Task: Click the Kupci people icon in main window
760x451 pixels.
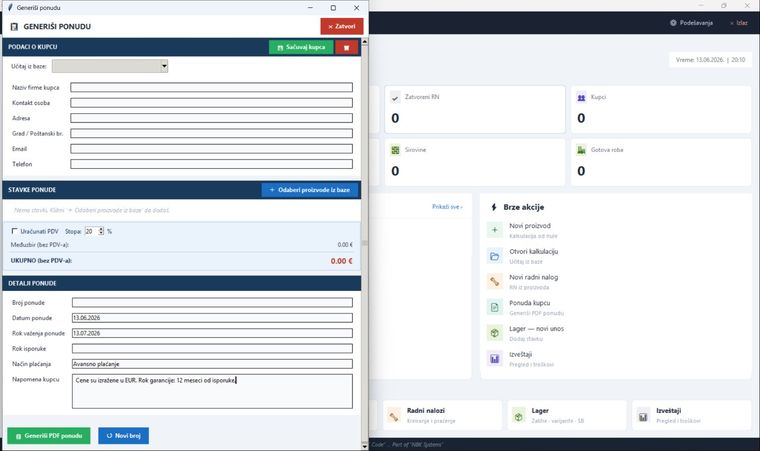Action: pyautogui.click(x=581, y=97)
